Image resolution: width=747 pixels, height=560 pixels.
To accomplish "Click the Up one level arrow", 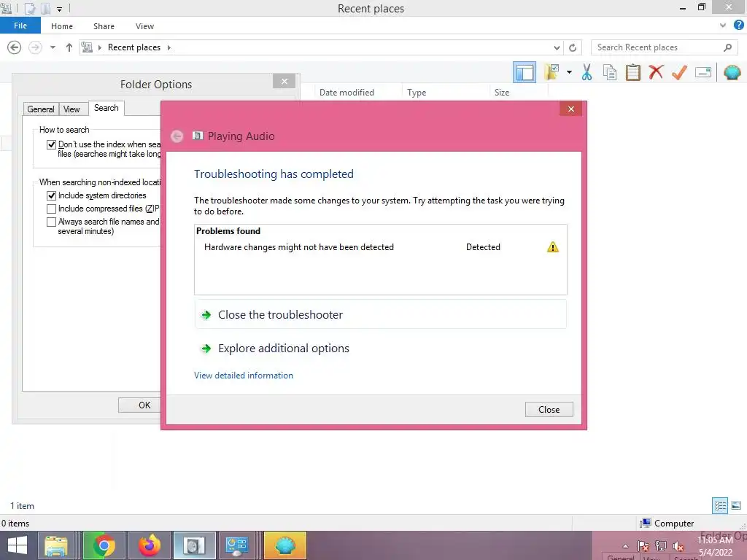I will (69, 47).
